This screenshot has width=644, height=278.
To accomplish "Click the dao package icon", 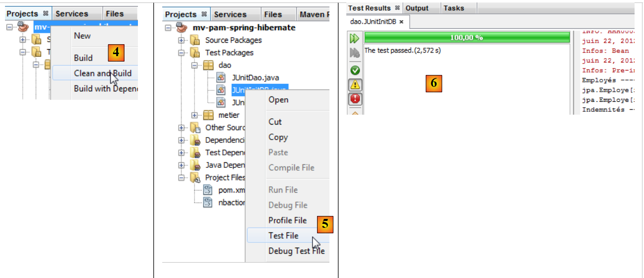I will tap(208, 65).
